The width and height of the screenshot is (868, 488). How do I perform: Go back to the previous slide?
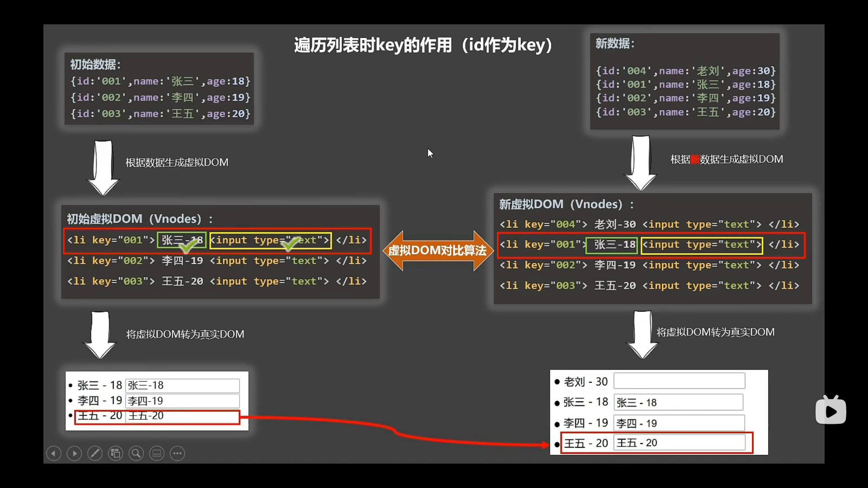point(53,453)
